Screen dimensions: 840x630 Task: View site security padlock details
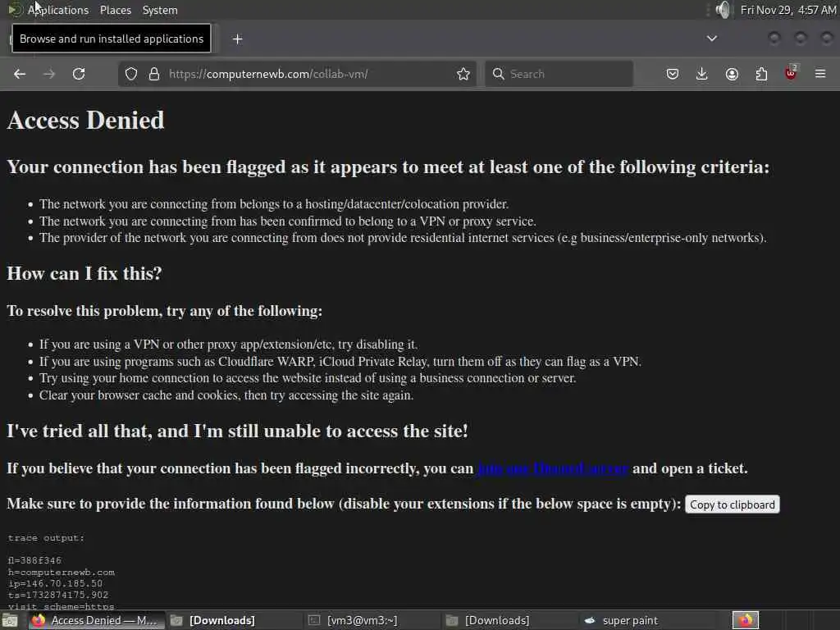(x=154, y=74)
